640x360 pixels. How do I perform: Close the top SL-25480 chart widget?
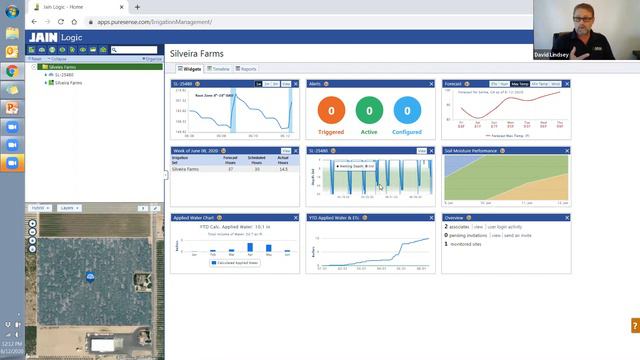[296, 84]
